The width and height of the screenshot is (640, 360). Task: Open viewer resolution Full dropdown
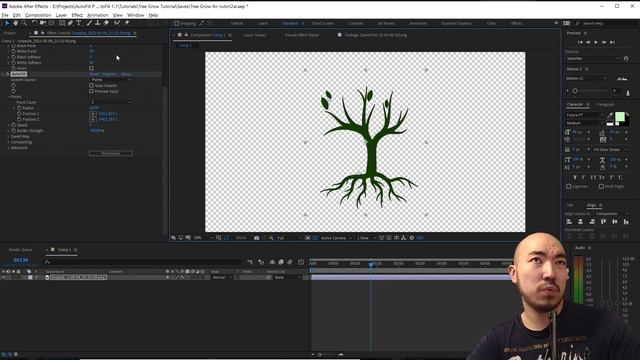pos(289,238)
